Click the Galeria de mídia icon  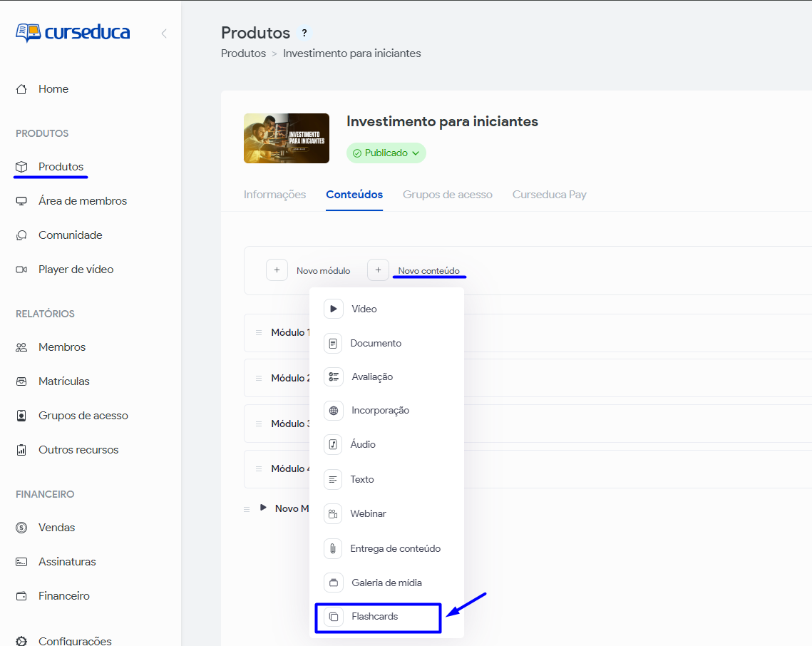point(334,583)
